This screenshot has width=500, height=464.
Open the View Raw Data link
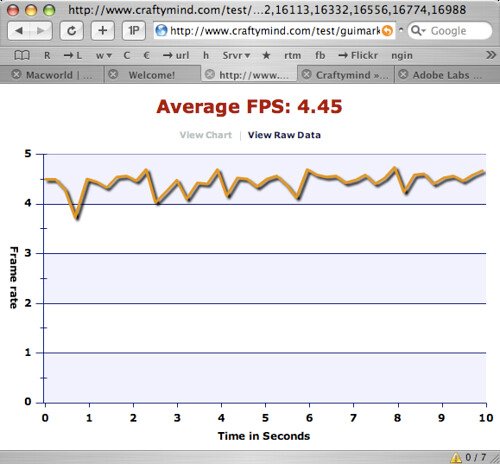284,135
